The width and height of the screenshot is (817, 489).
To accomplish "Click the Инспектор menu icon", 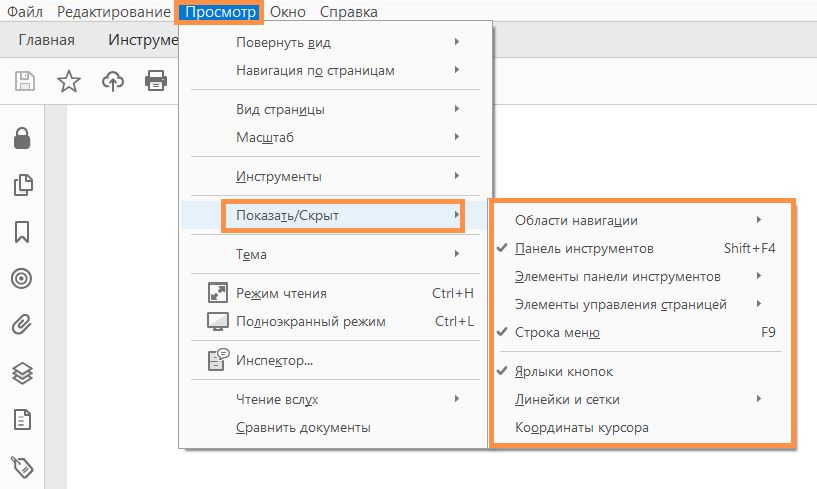I will pos(218,360).
